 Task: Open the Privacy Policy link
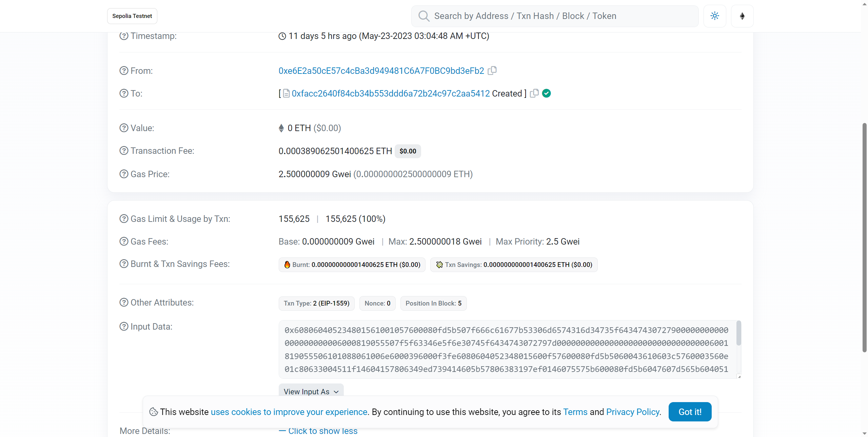(x=633, y=412)
